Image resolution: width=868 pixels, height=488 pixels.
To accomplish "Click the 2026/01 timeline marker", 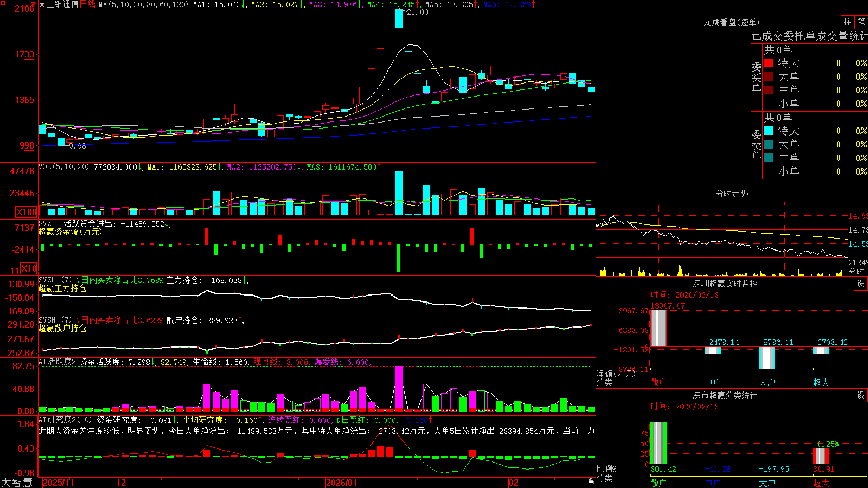I will point(341,483).
